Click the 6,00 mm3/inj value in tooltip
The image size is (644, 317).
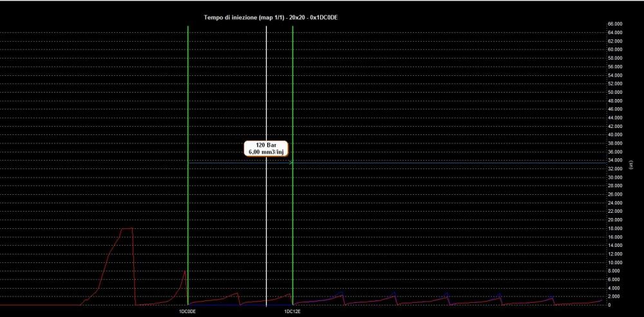coord(265,152)
